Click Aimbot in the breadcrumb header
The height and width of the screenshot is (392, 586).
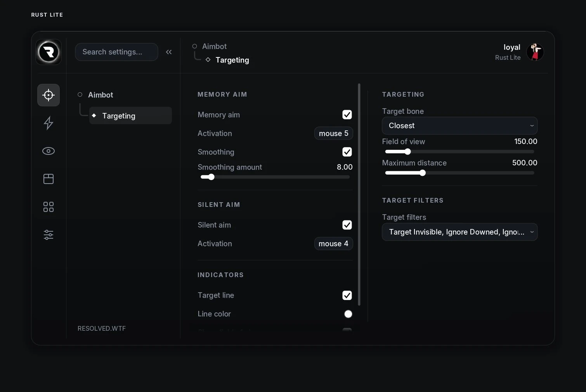[214, 46]
